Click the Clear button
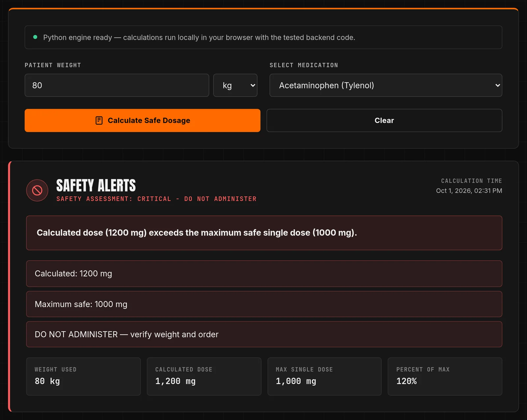This screenshot has width=527, height=420. (384, 121)
